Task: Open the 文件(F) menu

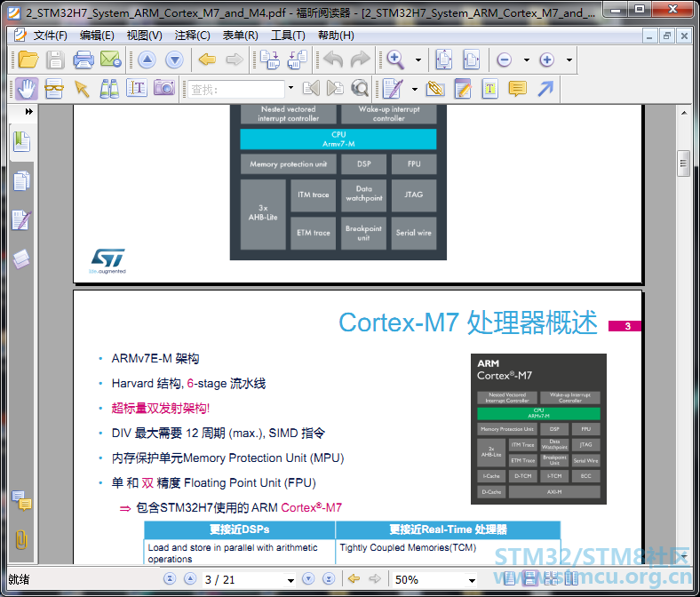Action: point(50,36)
